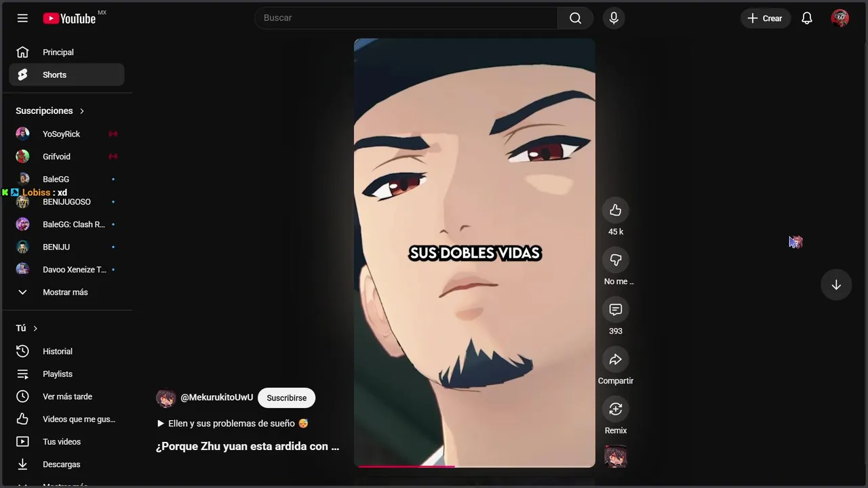This screenshot has width=868, height=488.
Task: Open YoSoyRick channel
Action: point(66,134)
